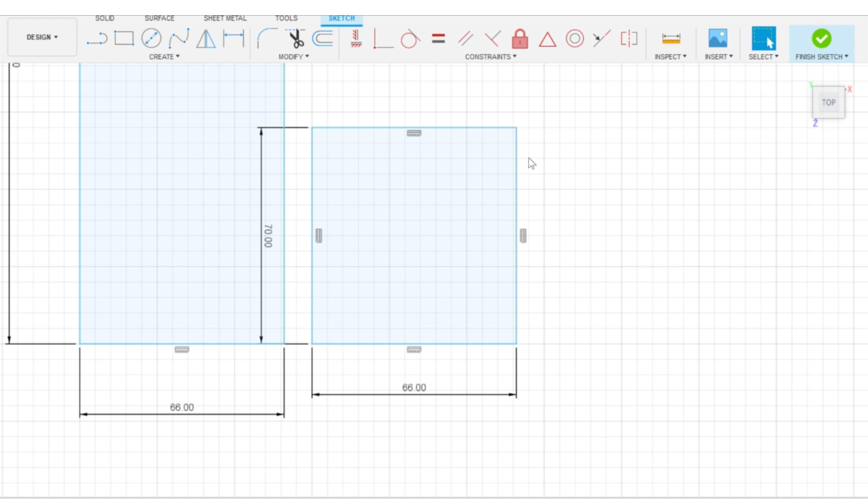The height and width of the screenshot is (499, 868).
Task: Select the Trim scissors tool
Action: point(296,38)
